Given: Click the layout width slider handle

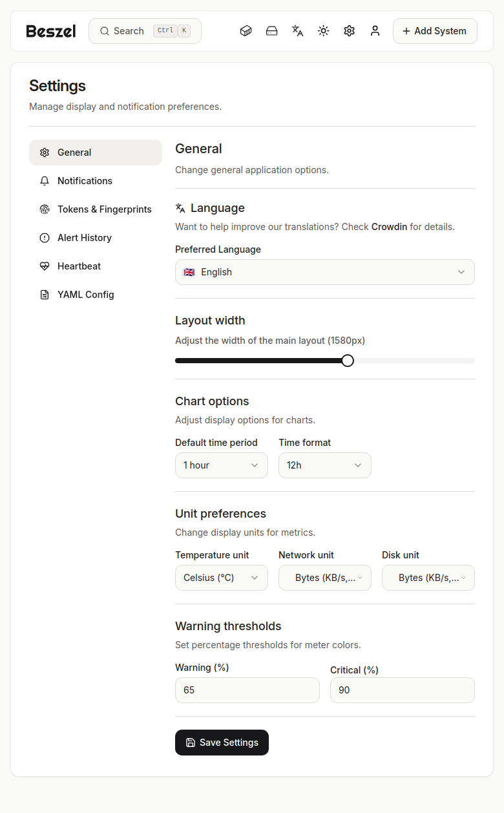Looking at the screenshot, I should 348,361.
